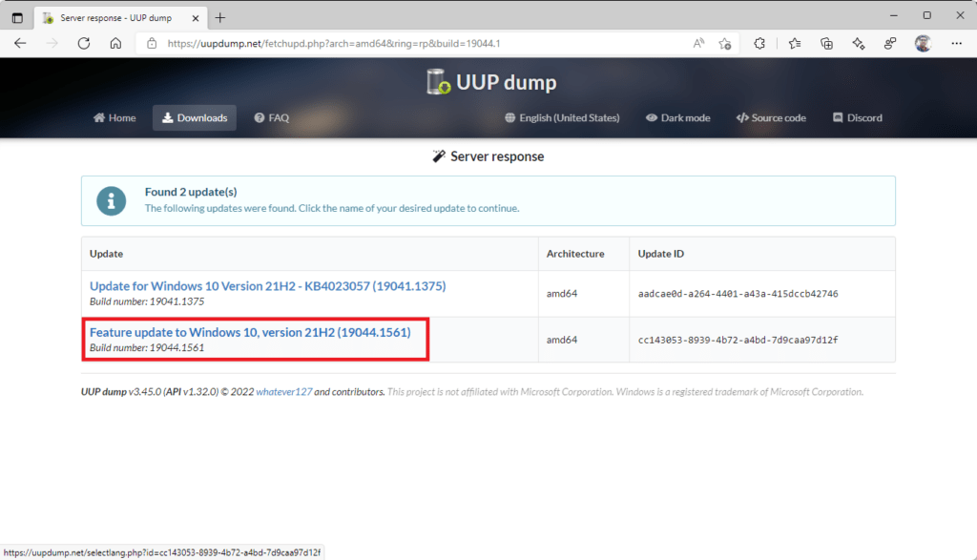Open the Read aloud feature
This screenshot has height=560, width=977.
click(698, 43)
